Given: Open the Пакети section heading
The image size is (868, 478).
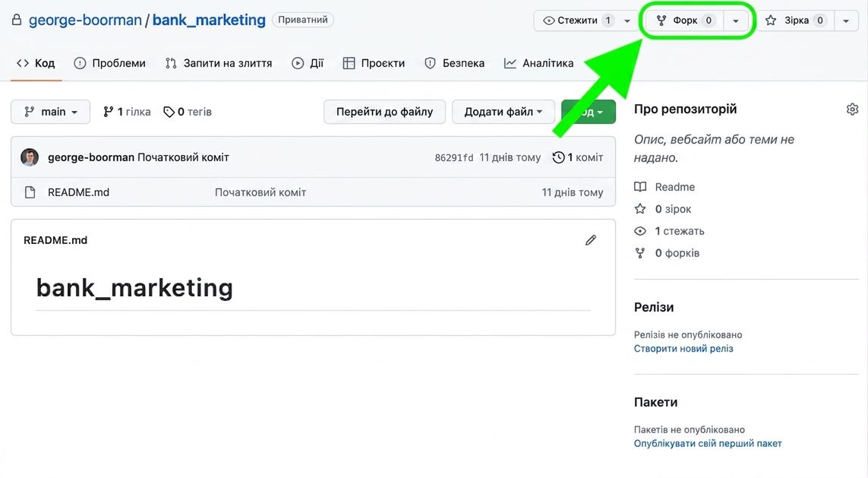Looking at the screenshot, I should point(655,402).
